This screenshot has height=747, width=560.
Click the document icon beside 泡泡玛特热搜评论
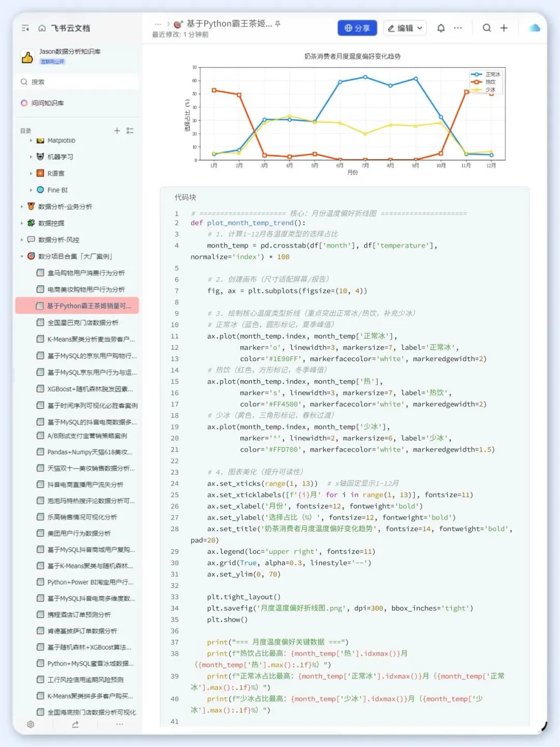point(40,501)
